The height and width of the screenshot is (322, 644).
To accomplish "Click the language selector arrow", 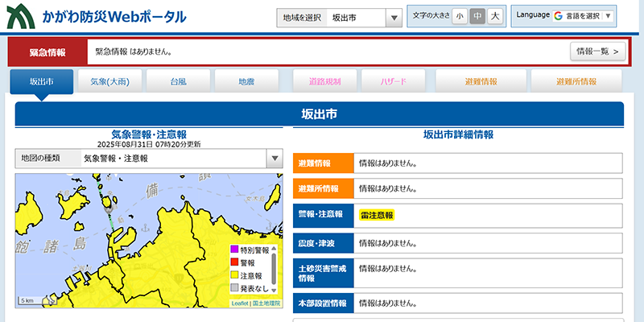I will tap(609, 16).
